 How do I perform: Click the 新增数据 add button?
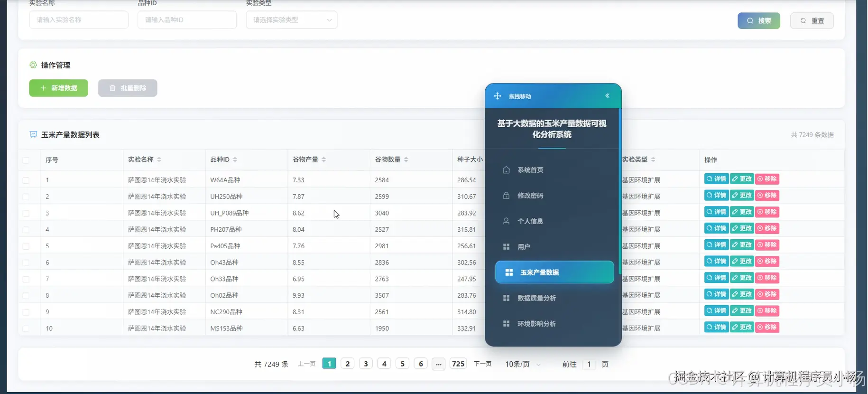pos(58,88)
